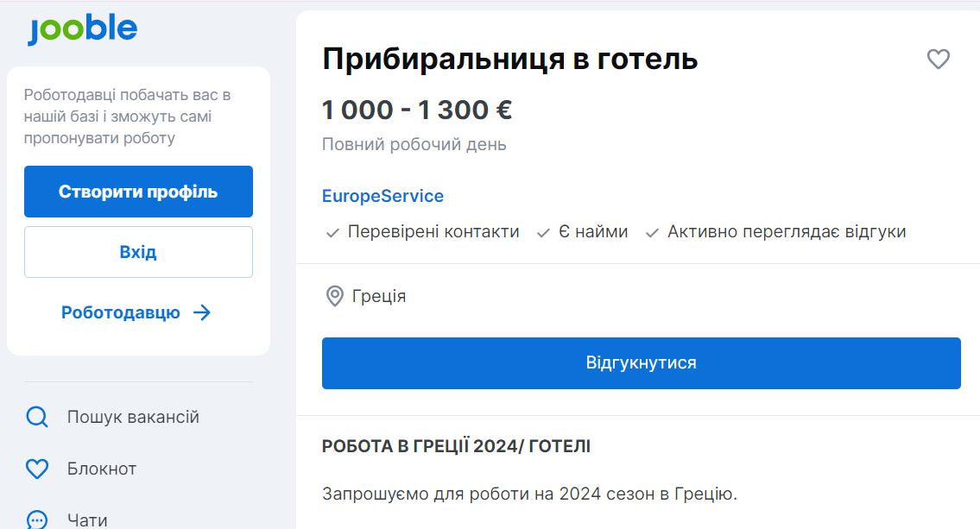Click the checkmark beside 'Є найми'

[x=542, y=231]
